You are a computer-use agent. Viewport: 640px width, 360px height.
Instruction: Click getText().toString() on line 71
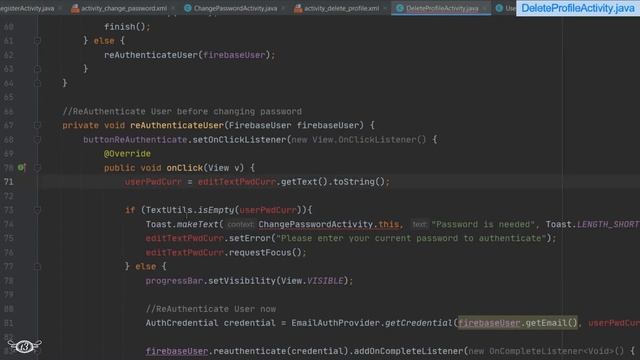[x=333, y=182]
